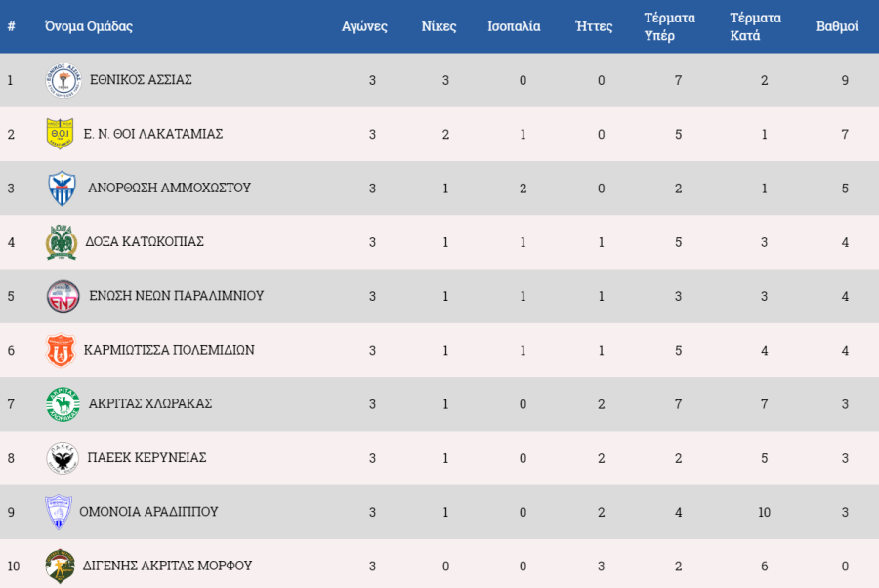Click position number 9 beside ΟΜΟΝΟΙΑ ΑΡΑΔΙΠΠΟΥ
Screen dimensions: 879x588
pos(11,513)
